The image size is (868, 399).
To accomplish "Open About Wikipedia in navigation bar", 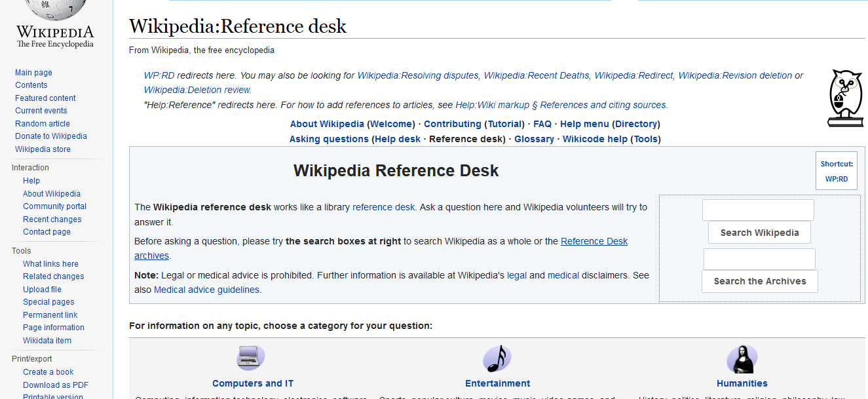I will [327, 124].
